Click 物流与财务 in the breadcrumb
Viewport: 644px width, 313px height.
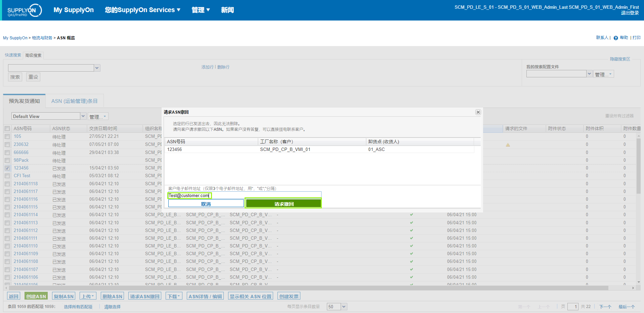pyautogui.click(x=42, y=38)
